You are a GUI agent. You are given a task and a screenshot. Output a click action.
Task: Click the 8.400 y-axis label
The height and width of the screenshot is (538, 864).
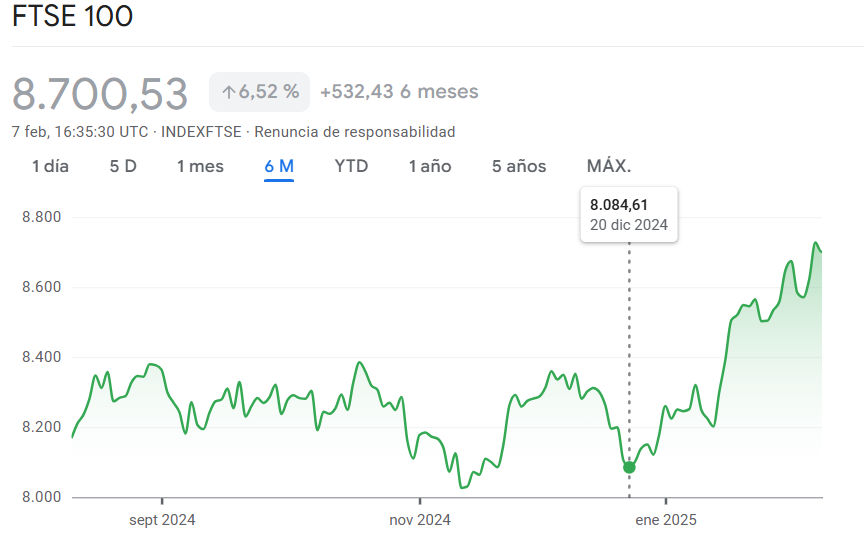point(41,357)
